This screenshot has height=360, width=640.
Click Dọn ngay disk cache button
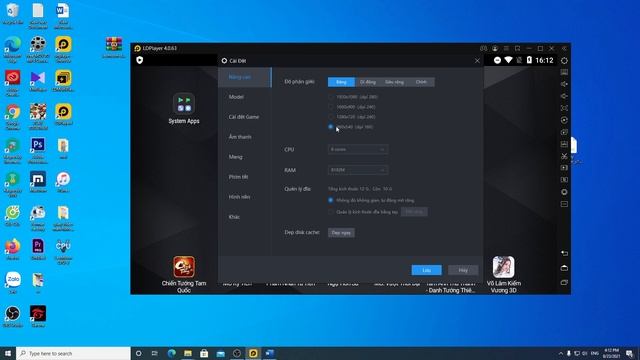point(341,233)
